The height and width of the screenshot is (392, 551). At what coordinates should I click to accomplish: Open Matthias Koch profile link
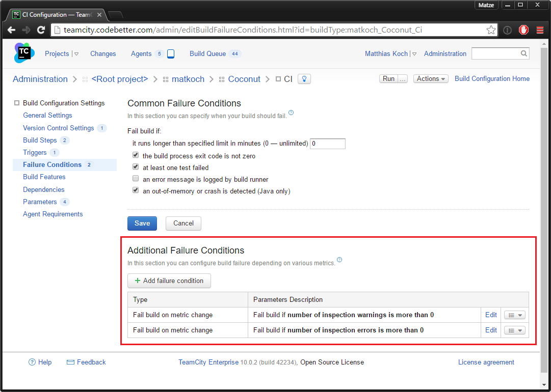[x=386, y=53]
